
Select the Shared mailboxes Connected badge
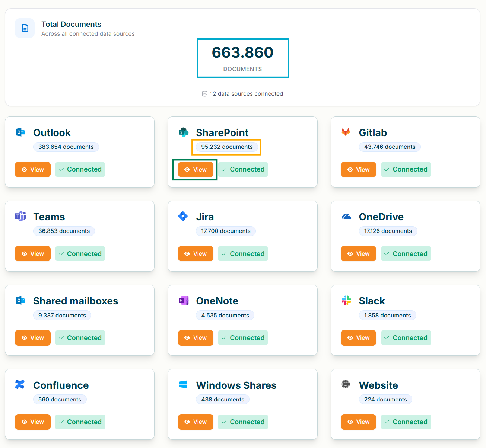80,338
